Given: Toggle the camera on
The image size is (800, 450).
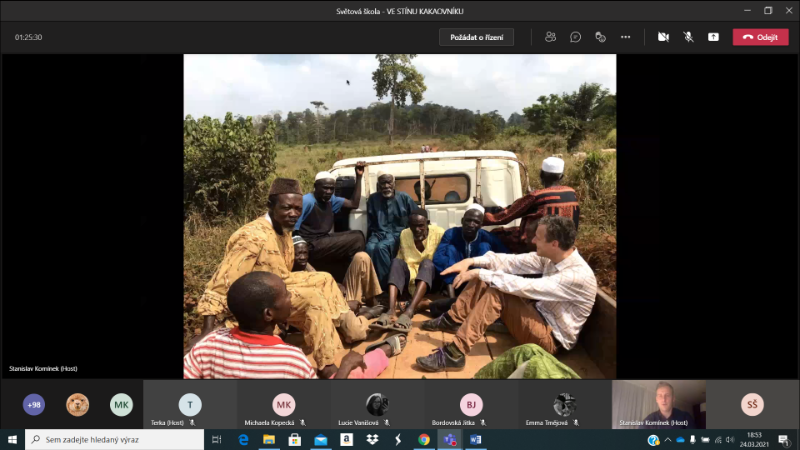Looking at the screenshot, I should pyautogui.click(x=662, y=37).
